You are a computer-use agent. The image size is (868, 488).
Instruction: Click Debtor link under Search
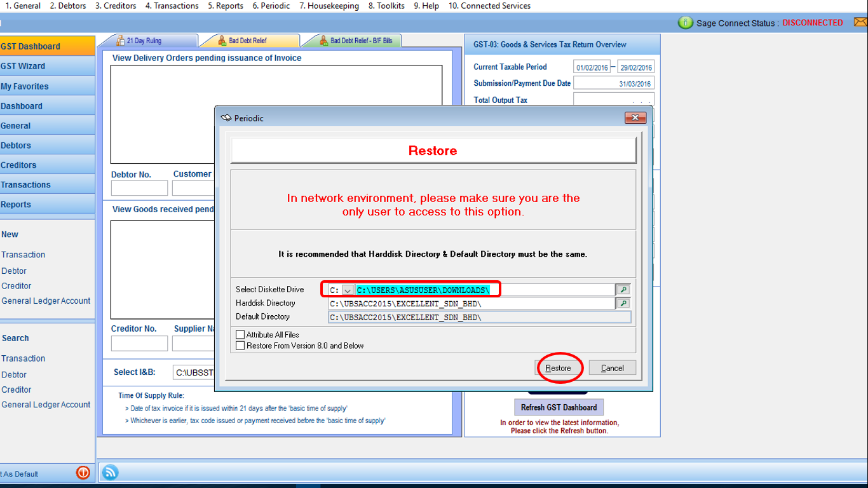coord(14,375)
